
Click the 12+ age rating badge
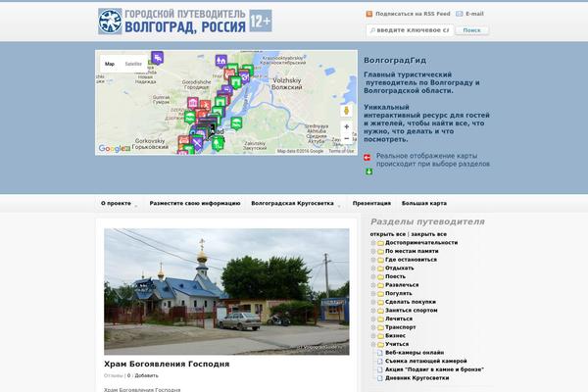(261, 21)
